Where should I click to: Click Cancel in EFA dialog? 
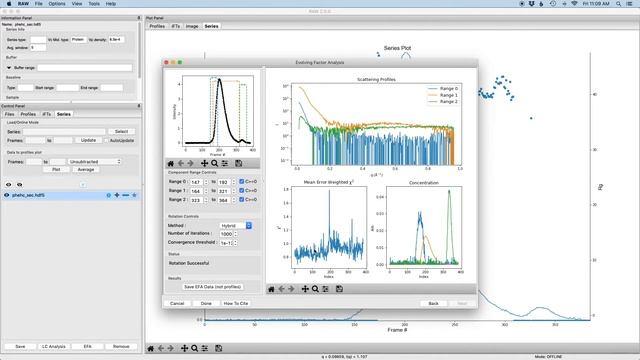pyautogui.click(x=177, y=303)
